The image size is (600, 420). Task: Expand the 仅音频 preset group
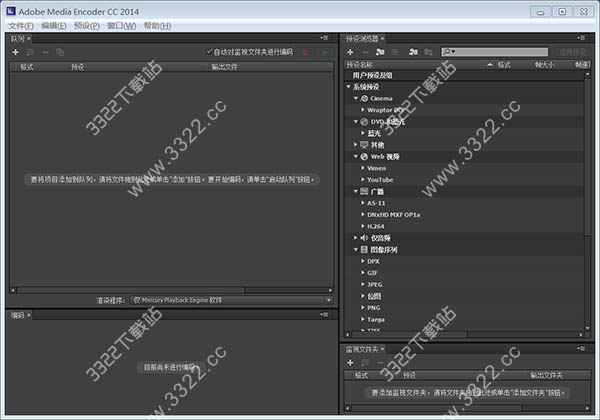356,238
